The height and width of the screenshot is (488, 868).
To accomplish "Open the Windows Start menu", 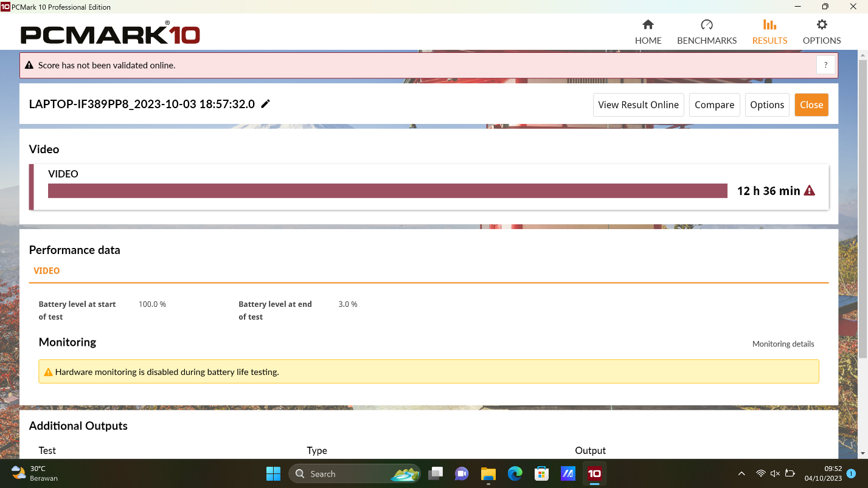I will coord(274,473).
